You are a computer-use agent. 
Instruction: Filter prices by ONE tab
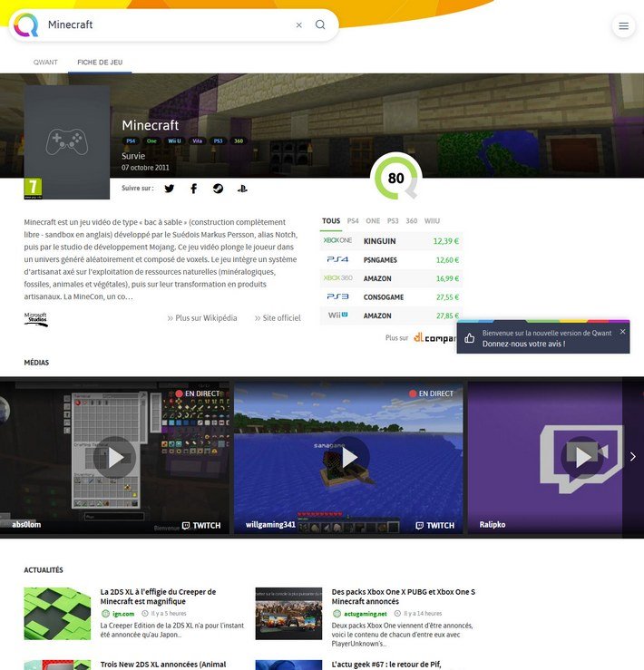click(373, 221)
